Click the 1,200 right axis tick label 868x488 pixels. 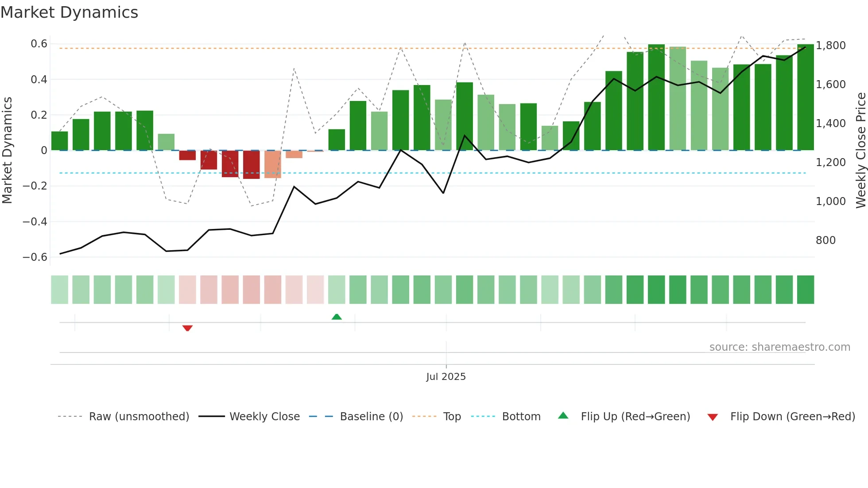[831, 163]
